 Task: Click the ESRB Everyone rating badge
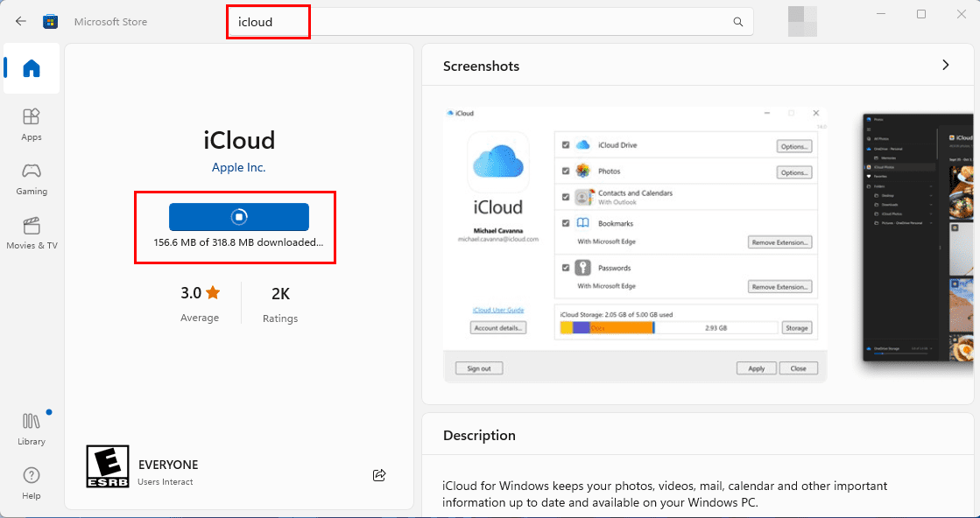pyautogui.click(x=108, y=466)
